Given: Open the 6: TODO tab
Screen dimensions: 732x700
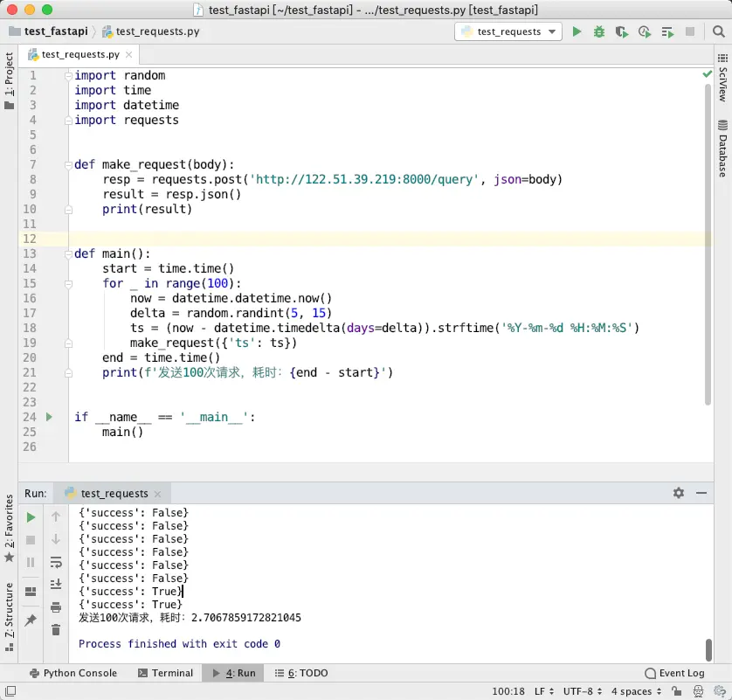Looking at the screenshot, I should (301, 673).
